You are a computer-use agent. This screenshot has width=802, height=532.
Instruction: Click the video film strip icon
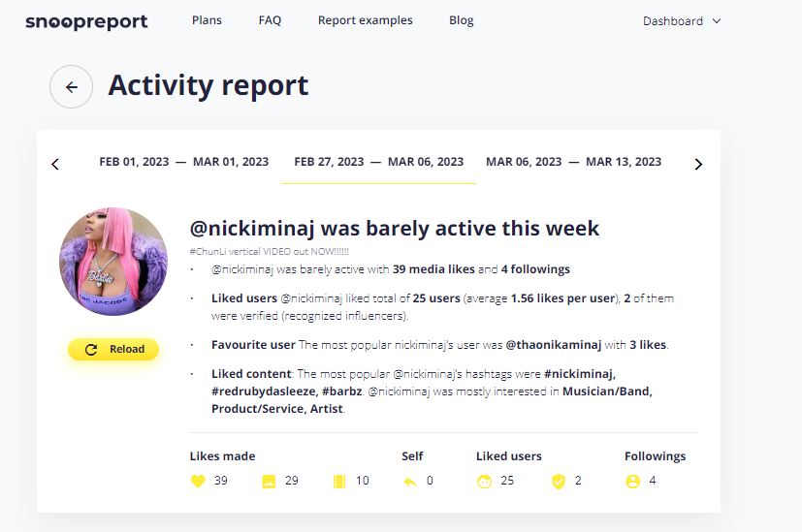click(339, 482)
